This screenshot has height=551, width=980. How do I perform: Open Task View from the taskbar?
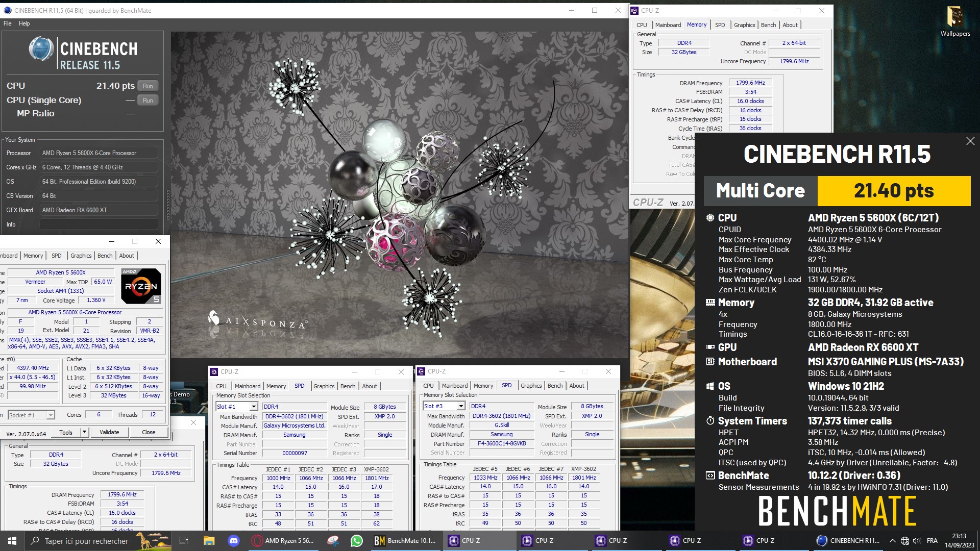pos(184,541)
